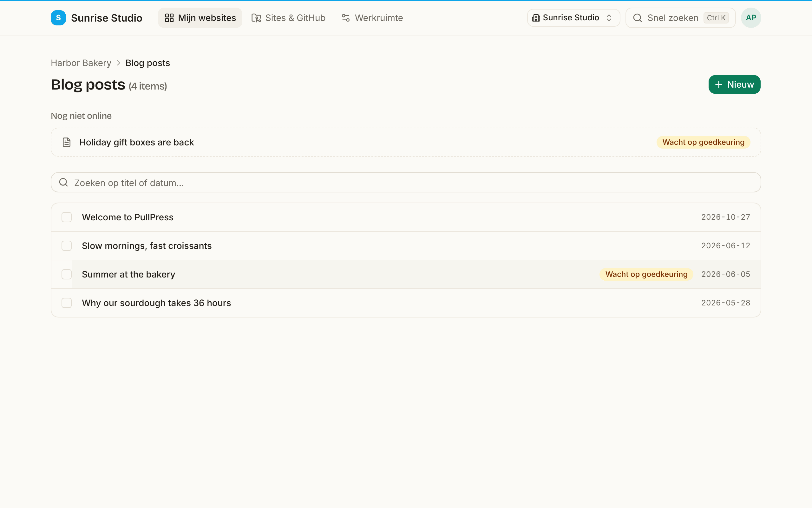
Task: Click the magnifier icon in title search field
Action: 63,183
